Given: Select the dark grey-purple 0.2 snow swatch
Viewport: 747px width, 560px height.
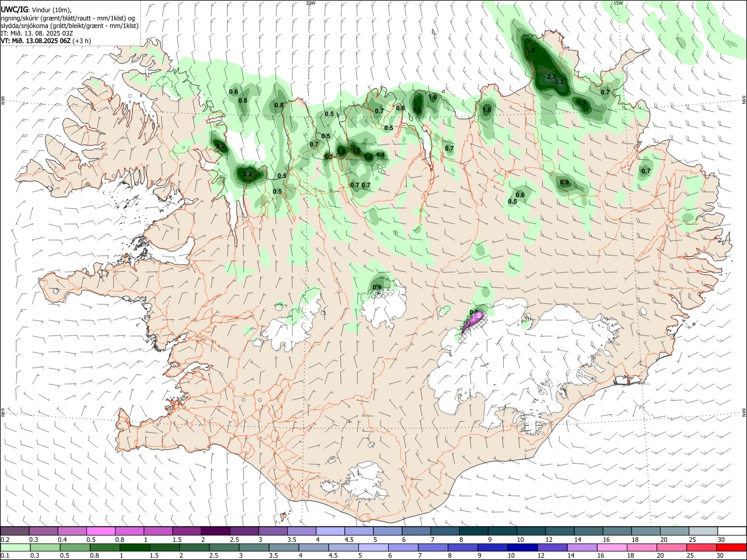Looking at the screenshot, I should [x=15, y=531].
